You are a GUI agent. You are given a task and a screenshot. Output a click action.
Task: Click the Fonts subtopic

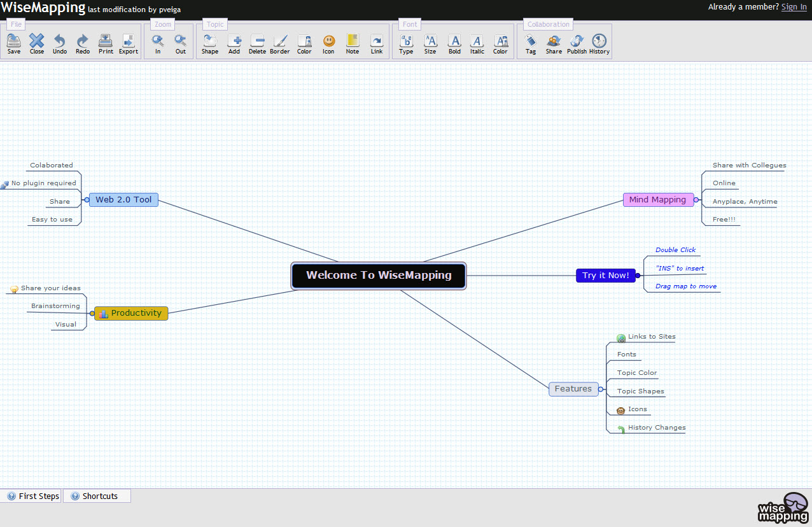pos(627,354)
